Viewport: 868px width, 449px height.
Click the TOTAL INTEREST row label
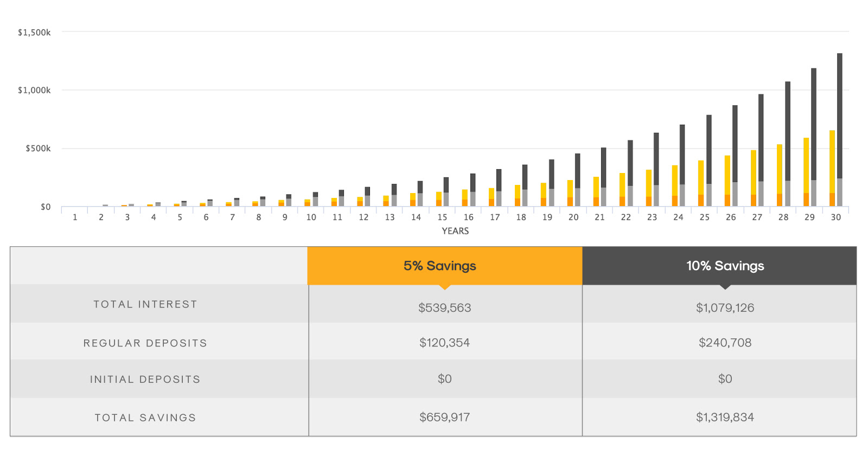tap(145, 304)
